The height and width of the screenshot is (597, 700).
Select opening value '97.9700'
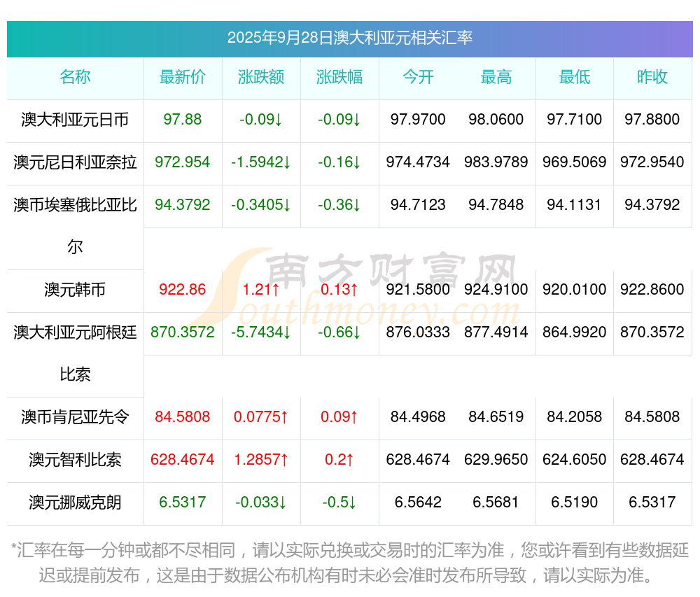tap(418, 120)
